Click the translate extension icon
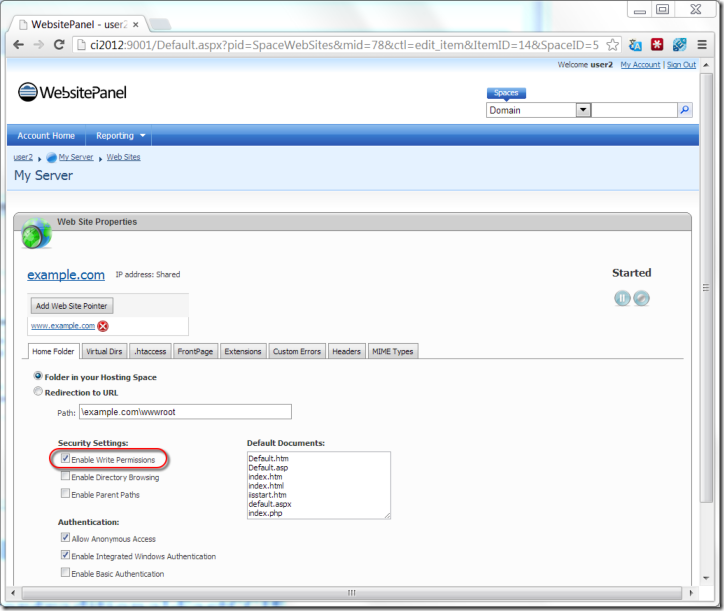The width and height of the screenshot is (724, 611). 636,45
